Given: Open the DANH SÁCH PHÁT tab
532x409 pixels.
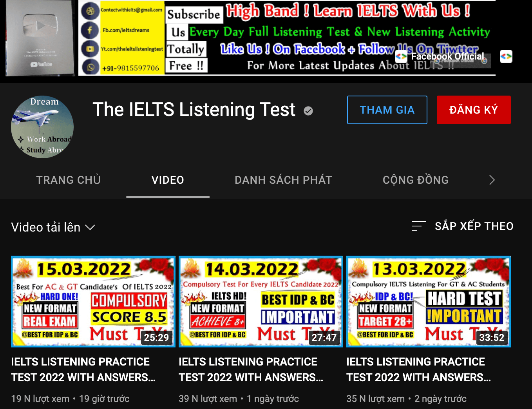Looking at the screenshot, I should point(283,180).
